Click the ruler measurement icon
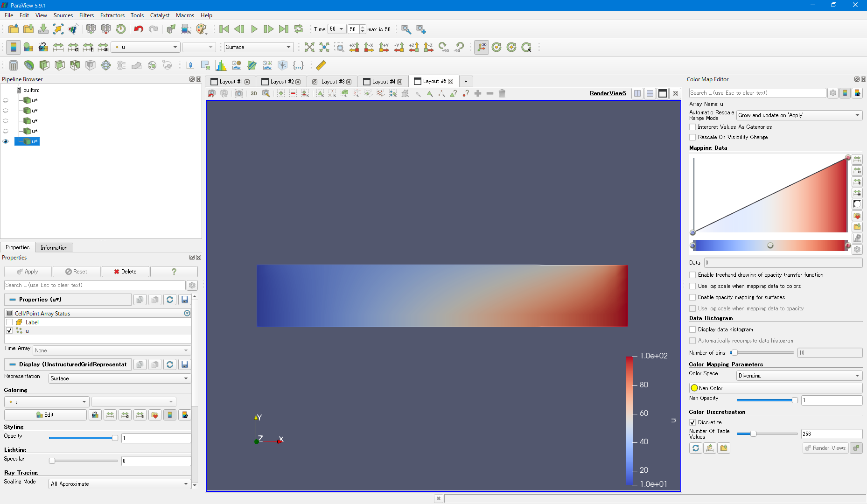This screenshot has height=504, width=867. [321, 65]
